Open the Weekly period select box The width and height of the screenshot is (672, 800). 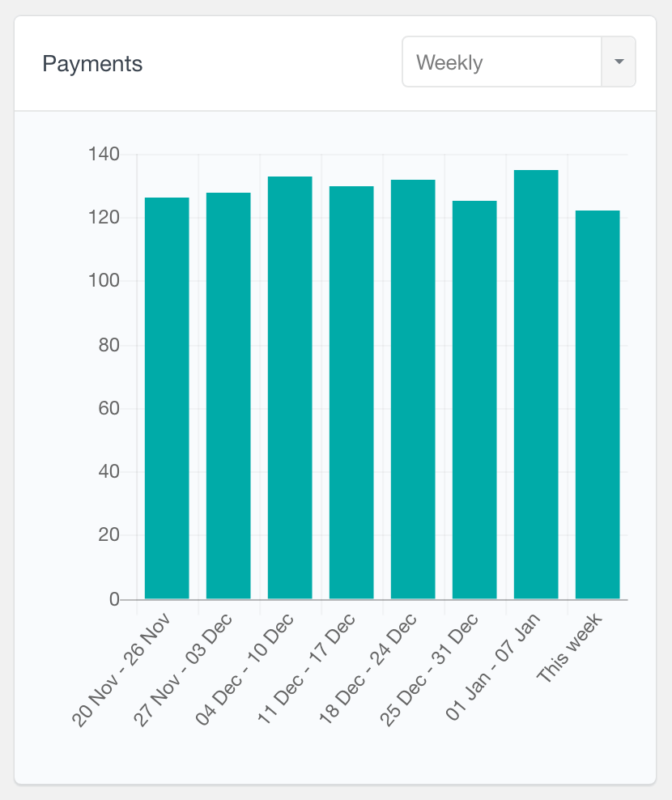click(x=502, y=62)
